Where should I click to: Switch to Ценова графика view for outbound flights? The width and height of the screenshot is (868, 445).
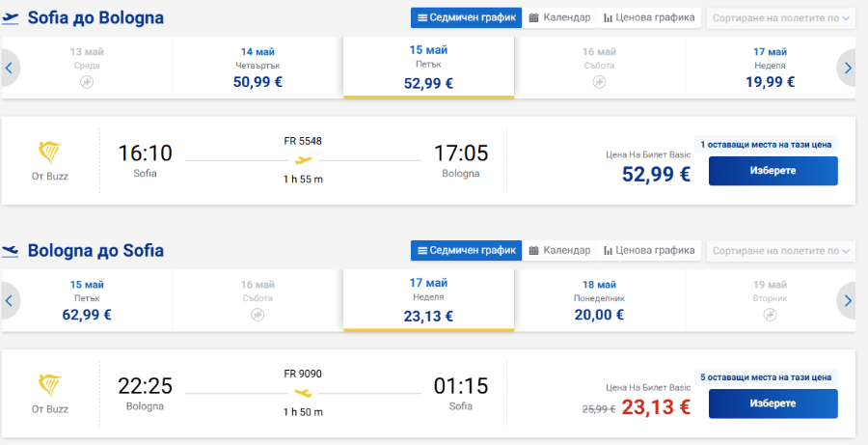pyautogui.click(x=649, y=17)
